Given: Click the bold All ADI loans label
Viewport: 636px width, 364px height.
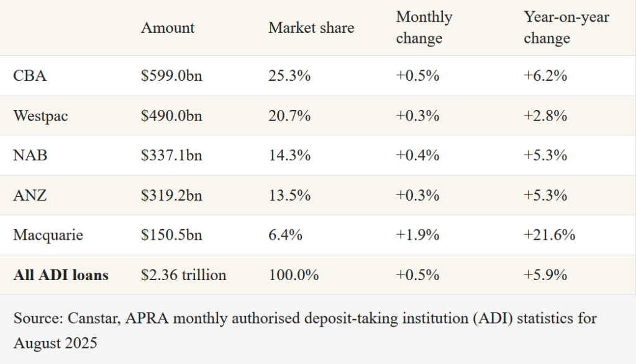Looking at the screenshot, I should click(x=61, y=275).
